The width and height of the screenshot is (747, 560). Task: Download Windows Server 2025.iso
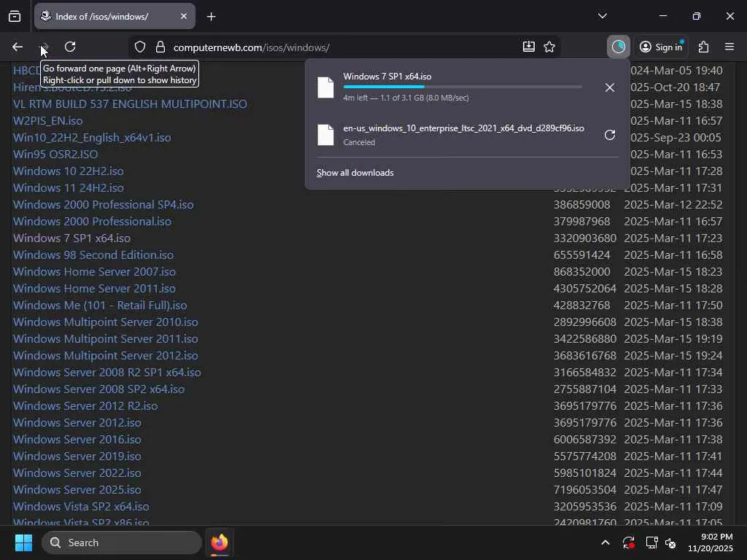pos(77,489)
